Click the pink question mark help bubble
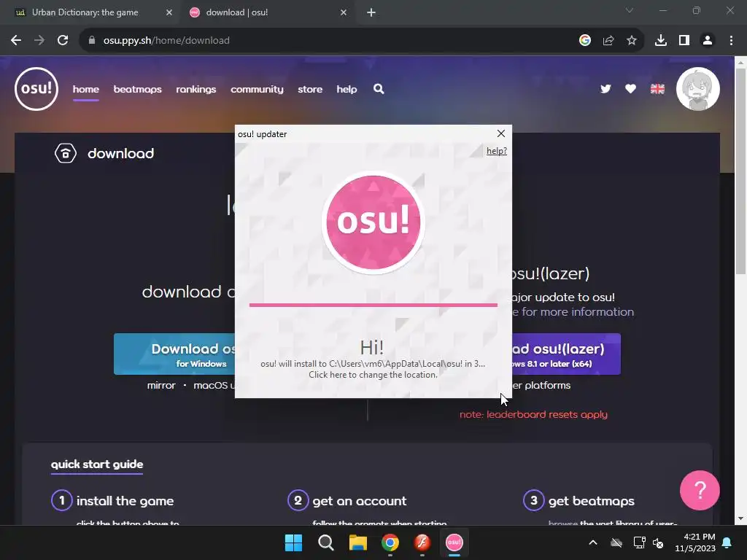The height and width of the screenshot is (560, 747). (700, 490)
